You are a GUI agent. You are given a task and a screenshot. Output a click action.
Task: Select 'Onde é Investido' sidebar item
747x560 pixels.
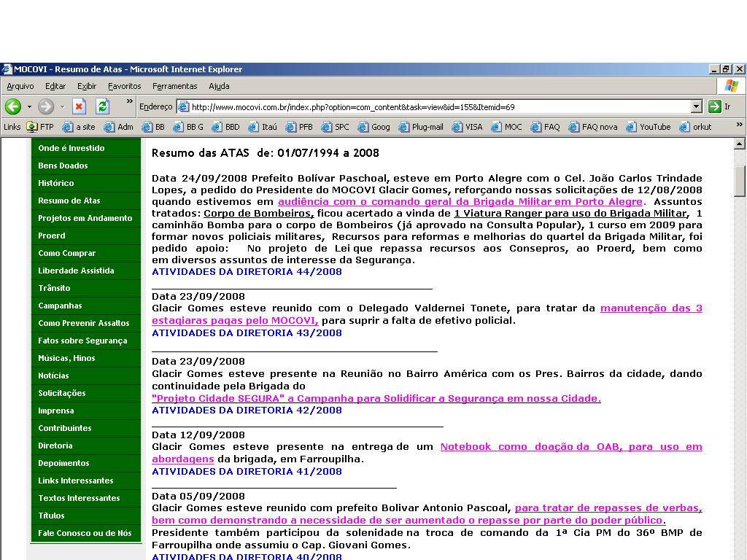pos(86,148)
